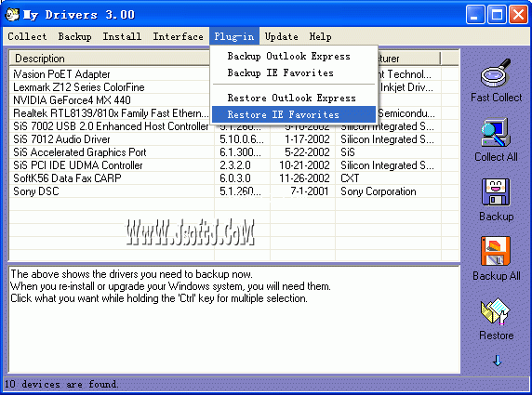This screenshot has height=395, width=532.
Task: Open the Update menu
Action: coord(282,36)
